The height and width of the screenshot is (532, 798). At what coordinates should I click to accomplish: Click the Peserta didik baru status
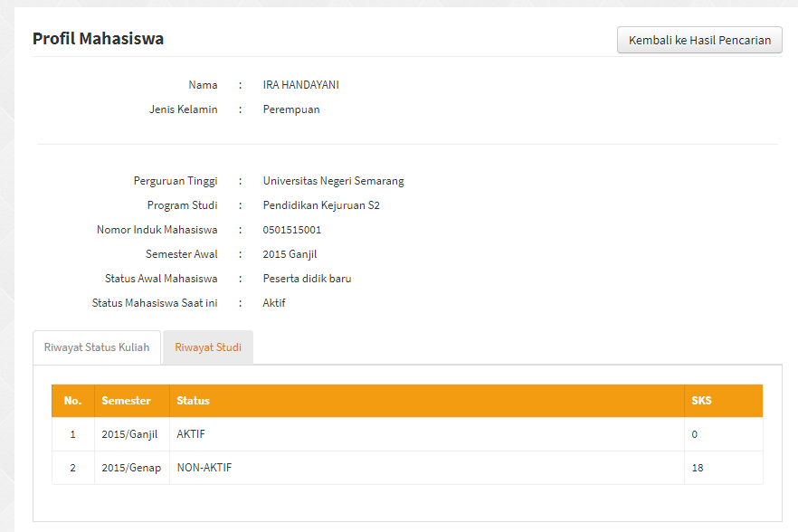coord(307,279)
